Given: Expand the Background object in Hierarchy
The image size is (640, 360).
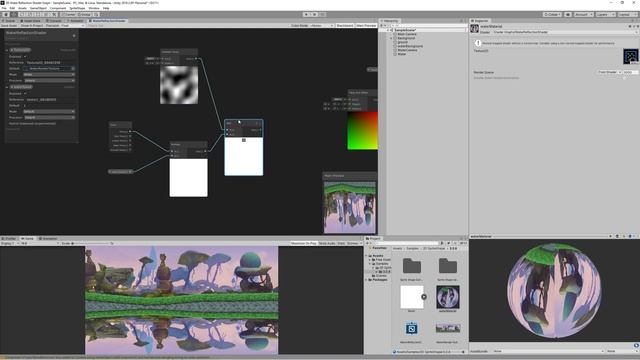Looking at the screenshot, I should 391,38.
